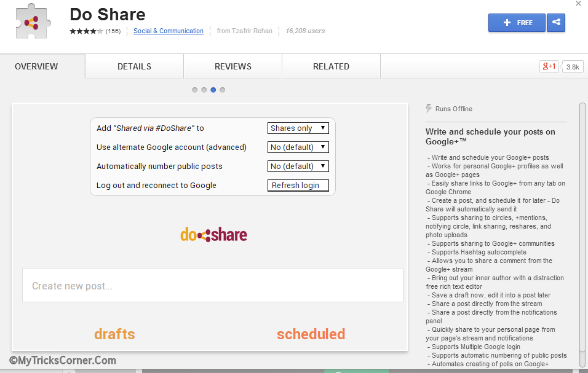Click the star rating of the extension

86,31
